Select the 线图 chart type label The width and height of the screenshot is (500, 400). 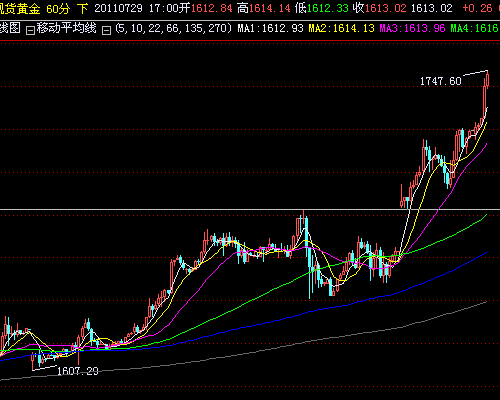(10, 28)
